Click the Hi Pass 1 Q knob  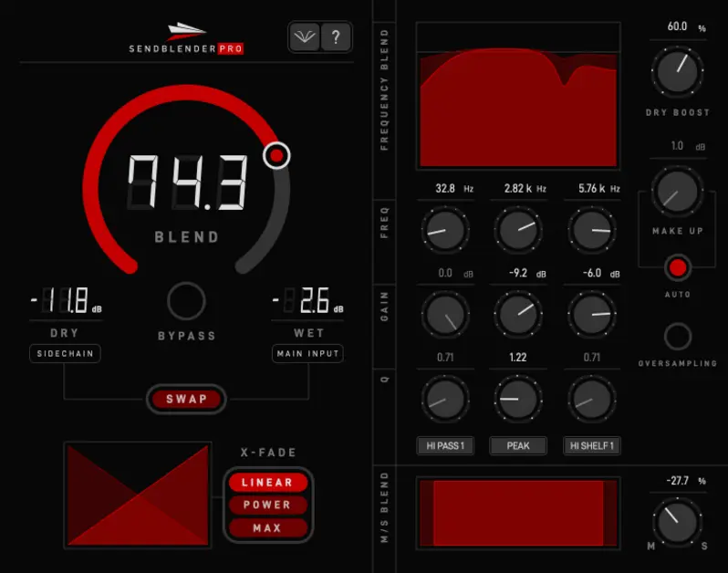[x=445, y=399]
